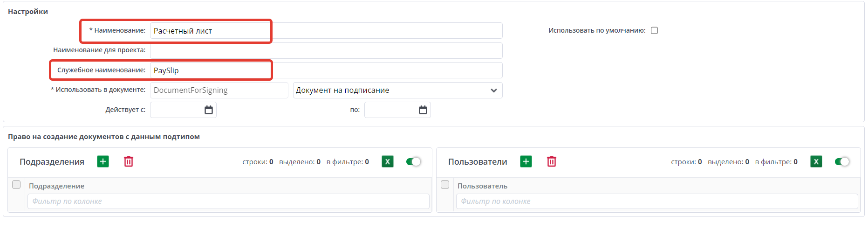The height and width of the screenshot is (244, 868).
Task: Export Пользователи table to Excel
Action: [x=816, y=161]
